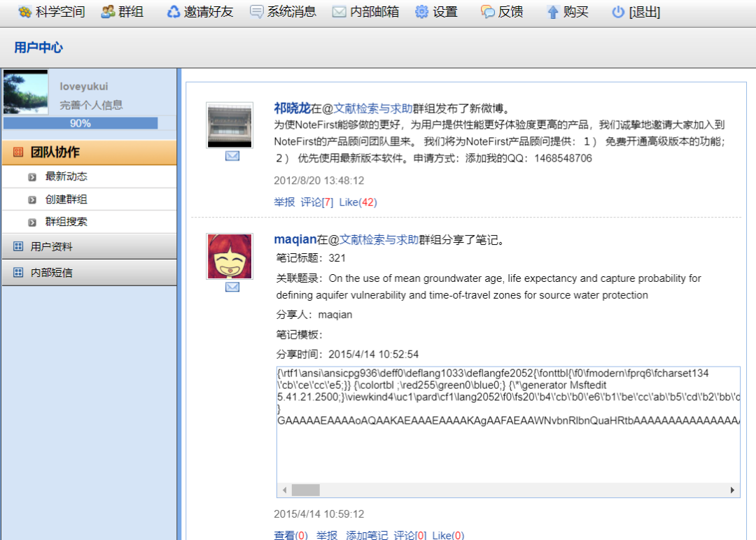756x540 pixels.
Task: Click the note box horizontal scrollbar thumb
Action: 306,490
